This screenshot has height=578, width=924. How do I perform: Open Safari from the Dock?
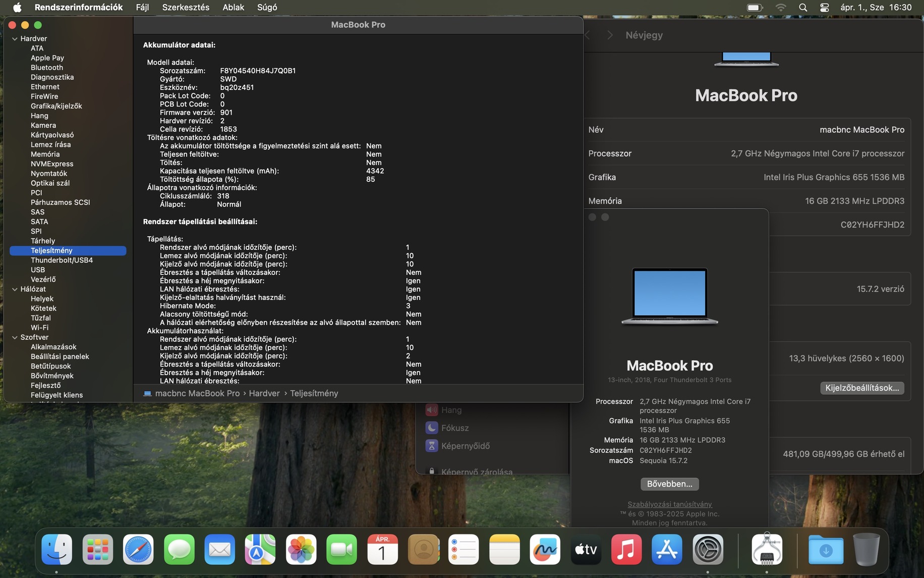(138, 549)
